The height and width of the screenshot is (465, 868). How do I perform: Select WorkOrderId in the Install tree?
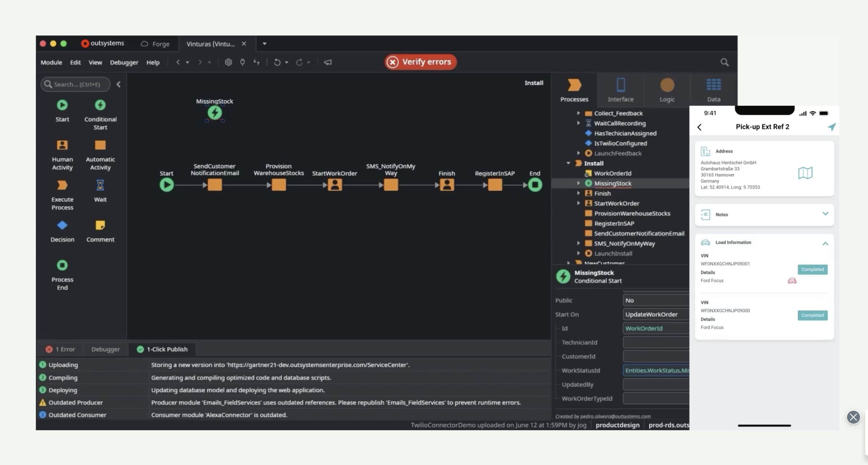(608, 173)
